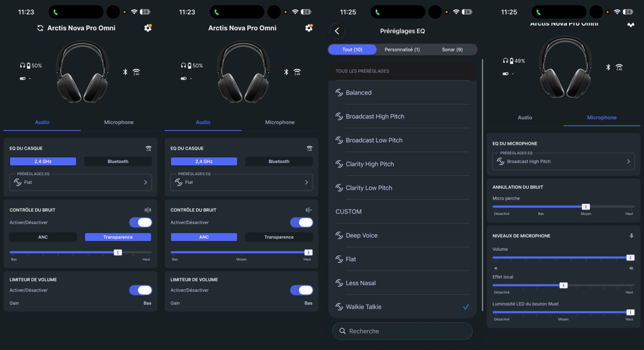The width and height of the screenshot is (644, 350).
Task: Select Bluetooth EQ source on ANC-active screen
Action: 279,161
